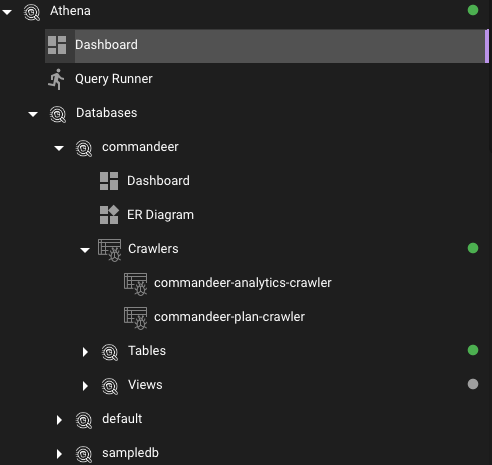Collapse the commandeer database node

click(59, 148)
